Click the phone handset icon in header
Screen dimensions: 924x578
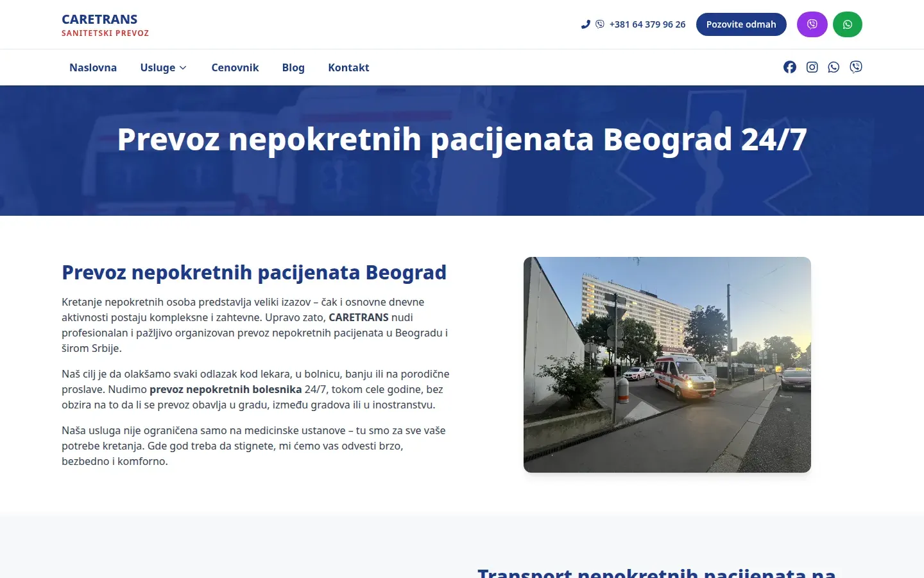[585, 24]
